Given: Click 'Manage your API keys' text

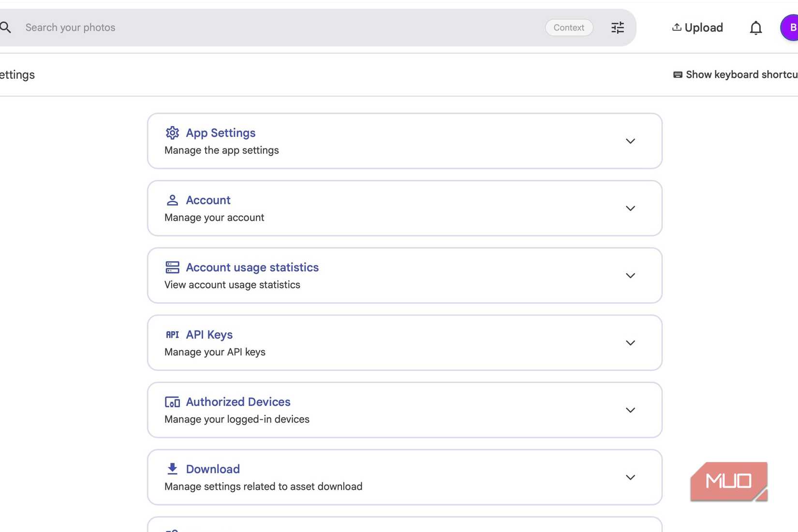Looking at the screenshot, I should (x=215, y=352).
